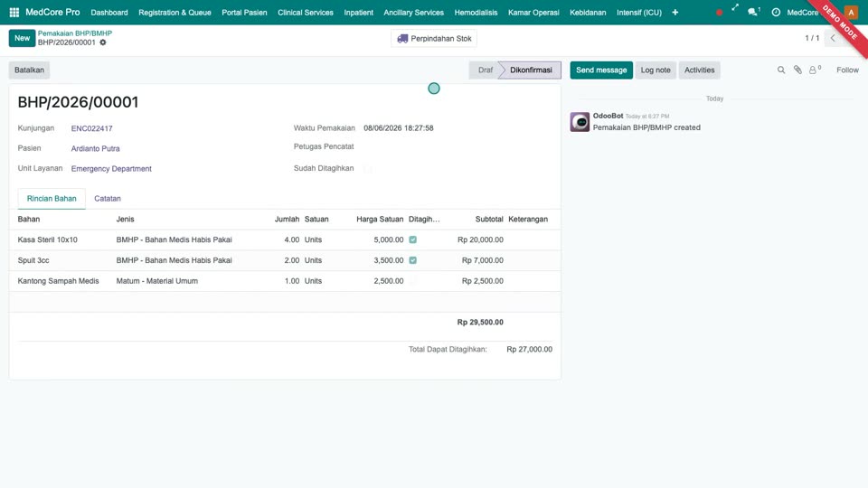Toggle Ditagihkan checkbox for Kantong Sampah Medis

413,281
